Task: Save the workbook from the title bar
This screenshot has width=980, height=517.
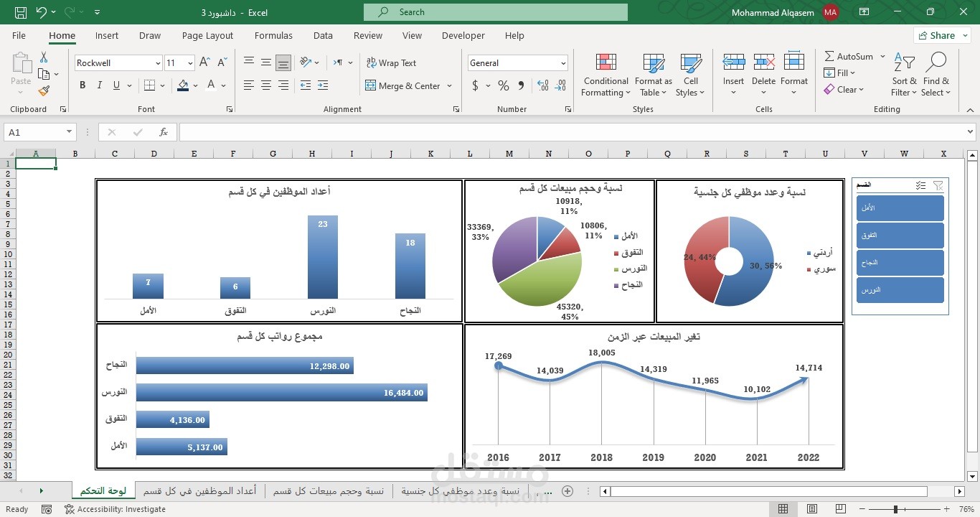Action: (x=20, y=12)
